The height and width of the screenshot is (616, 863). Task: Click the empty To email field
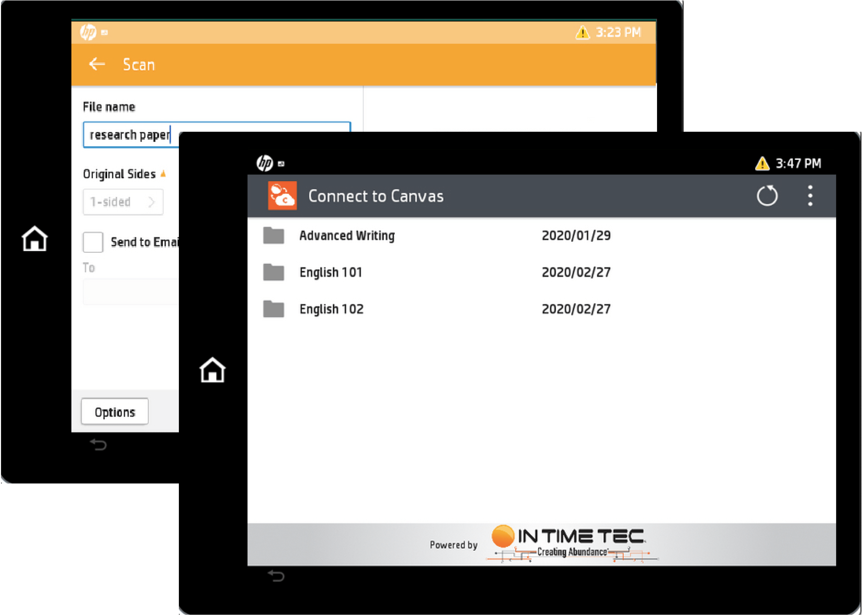(x=131, y=292)
